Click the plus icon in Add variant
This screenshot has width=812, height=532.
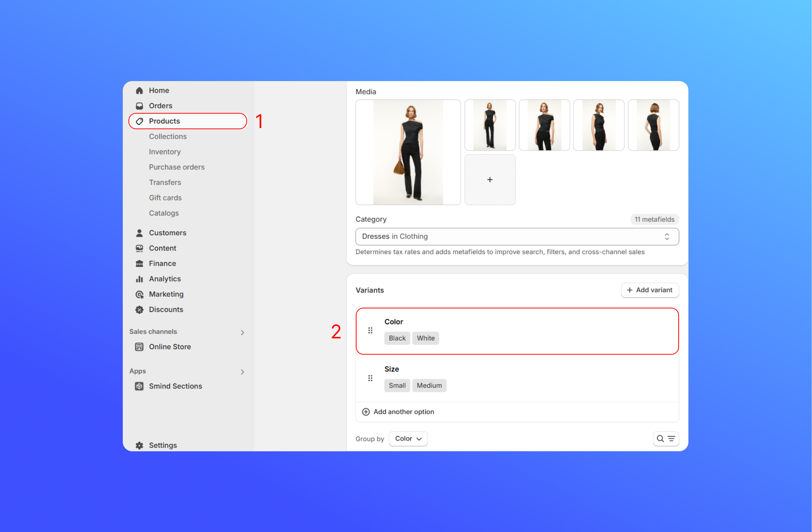tap(630, 290)
